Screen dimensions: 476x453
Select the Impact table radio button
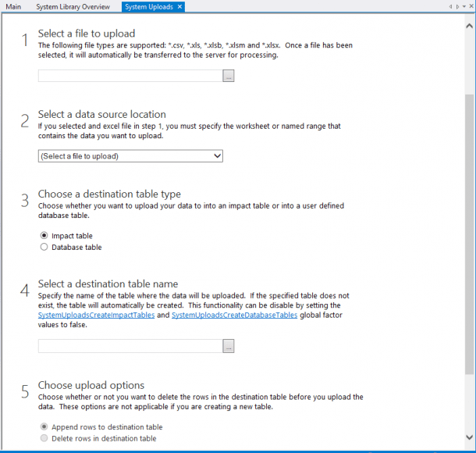coord(44,235)
